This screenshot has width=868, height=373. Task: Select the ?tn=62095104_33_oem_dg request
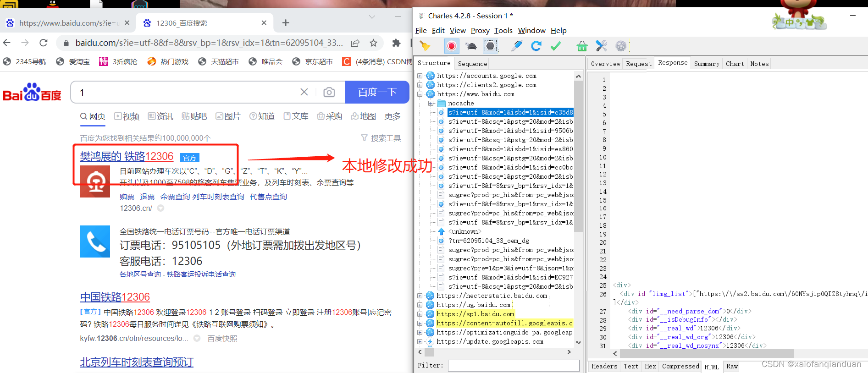tap(489, 241)
